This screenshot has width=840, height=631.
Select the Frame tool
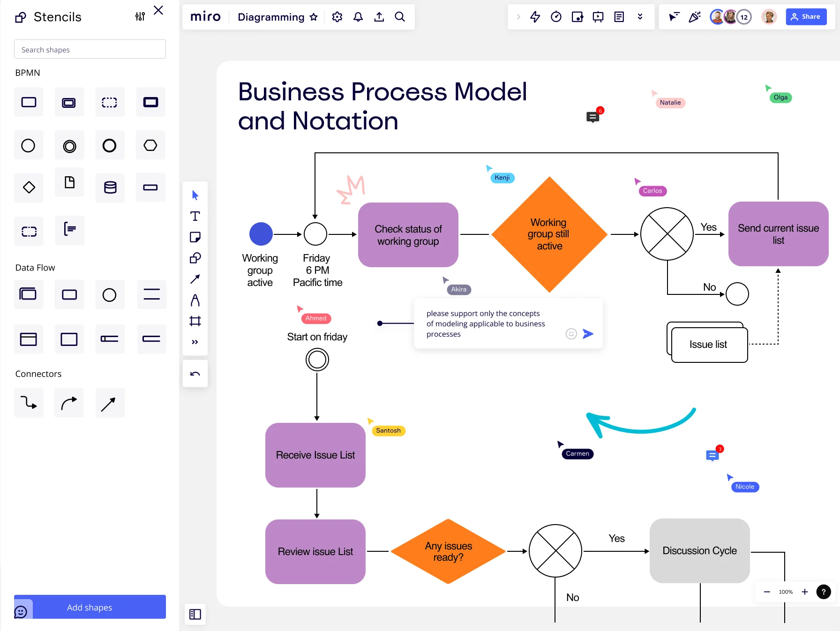pos(195,321)
